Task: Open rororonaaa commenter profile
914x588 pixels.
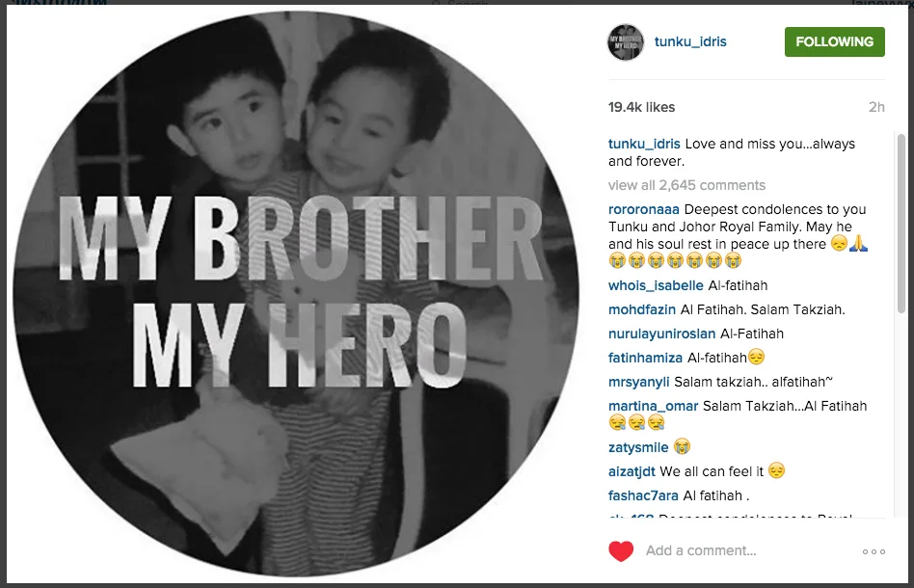Action: click(643, 209)
